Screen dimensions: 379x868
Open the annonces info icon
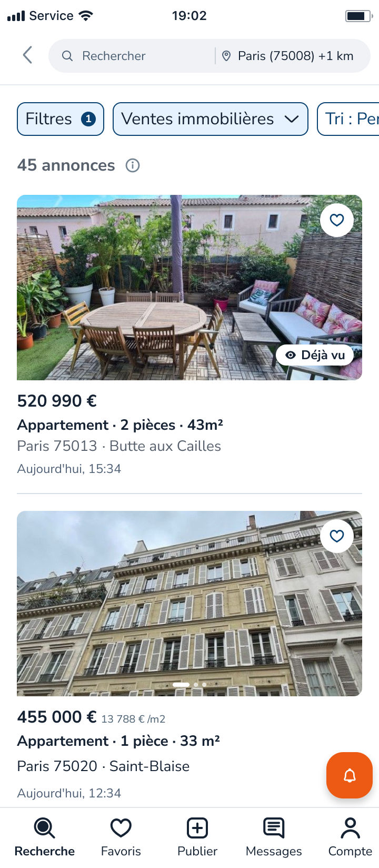(x=133, y=165)
